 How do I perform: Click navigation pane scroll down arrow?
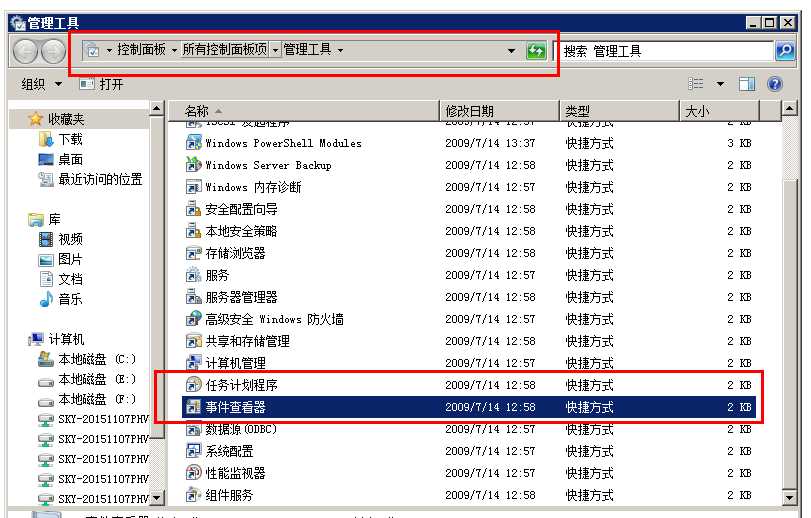click(x=157, y=498)
